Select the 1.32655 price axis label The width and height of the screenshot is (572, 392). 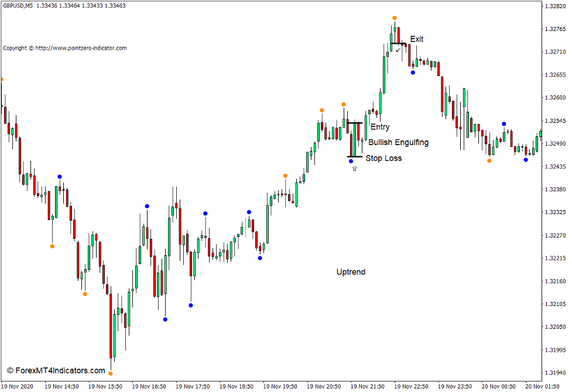pyautogui.click(x=555, y=75)
